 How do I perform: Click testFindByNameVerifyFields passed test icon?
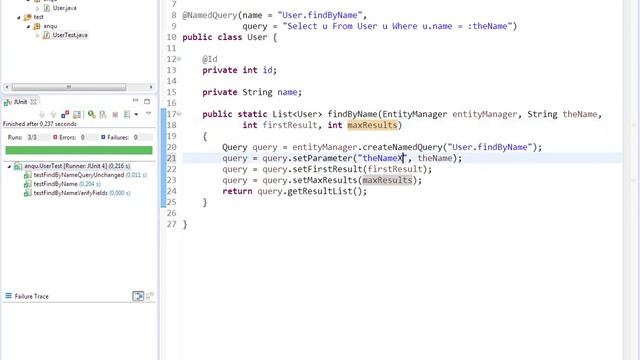coord(27,193)
